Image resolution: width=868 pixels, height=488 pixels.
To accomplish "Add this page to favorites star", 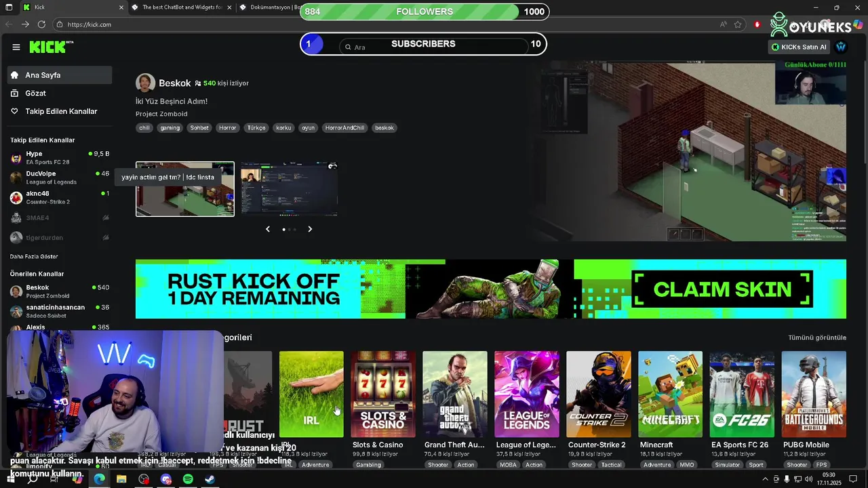I will 738,24.
